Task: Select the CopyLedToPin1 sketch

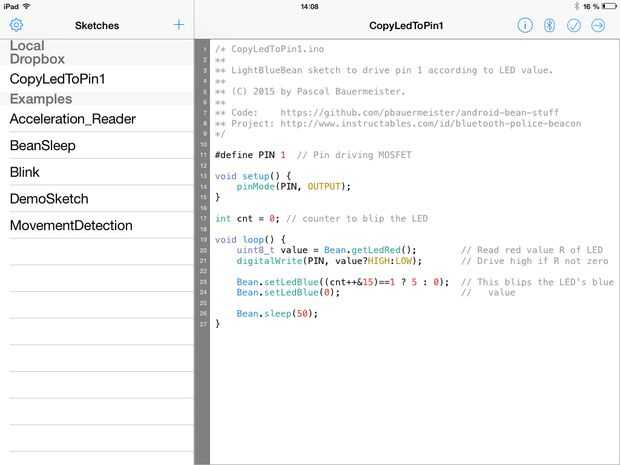Action: tap(58, 79)
